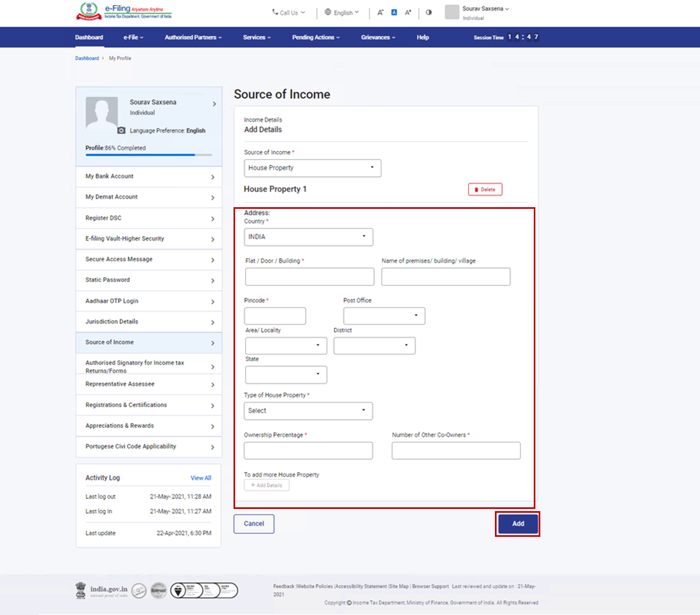The width and height of the screenshot is (700, 615).
Task: Click the Cancel button
Action: point(254,524)
